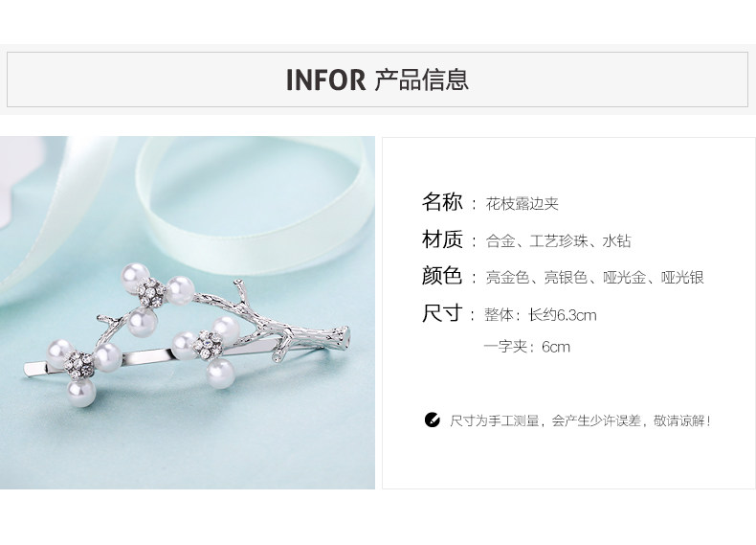Click the overall length 长约6.3cm text

click(562, 315)
